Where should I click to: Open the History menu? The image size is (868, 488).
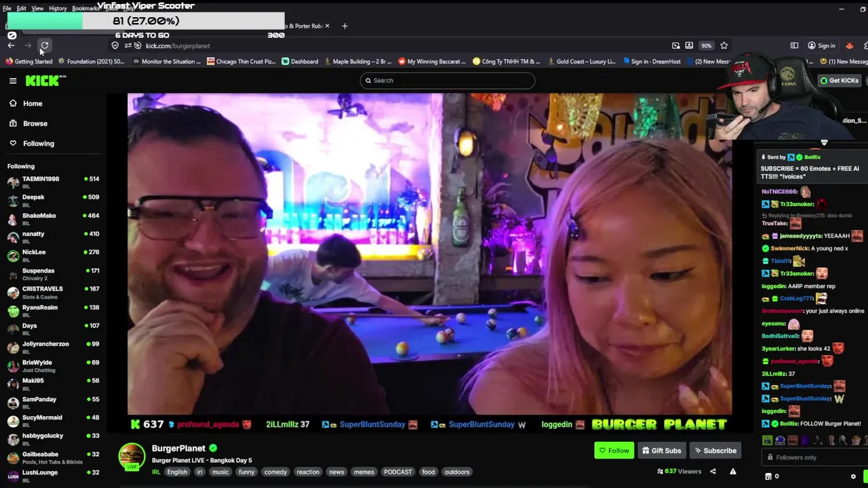(x=58, y=8)
